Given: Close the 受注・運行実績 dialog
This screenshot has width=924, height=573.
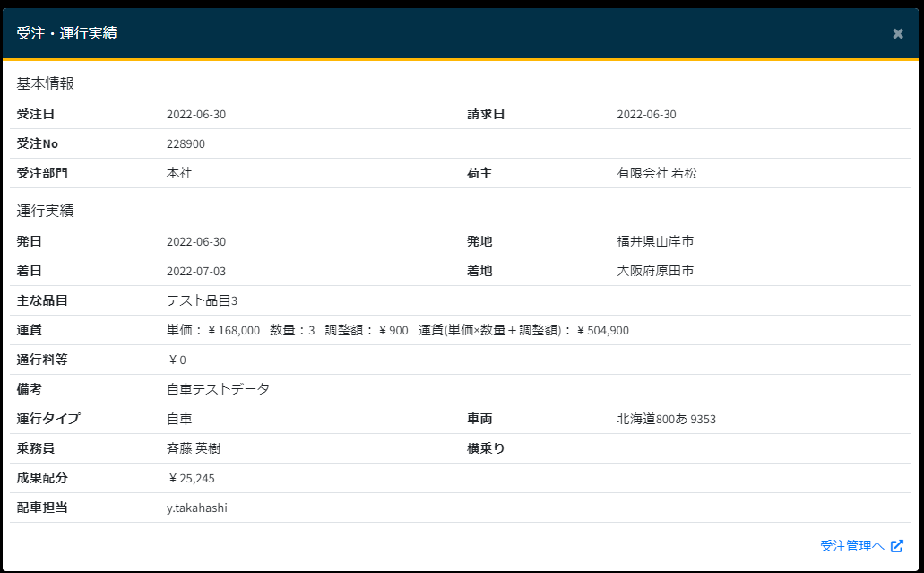Looking at the screenshot, I should [x=897, y=34].
